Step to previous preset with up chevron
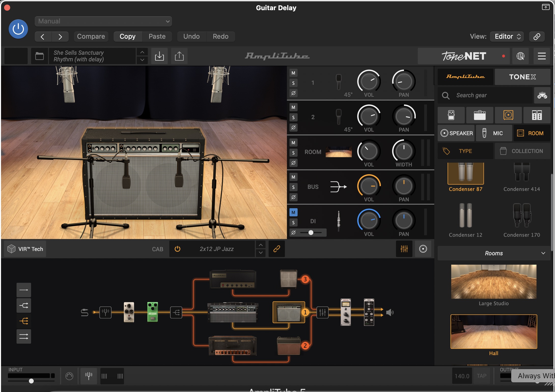The image size is (555, 392). 142,52
